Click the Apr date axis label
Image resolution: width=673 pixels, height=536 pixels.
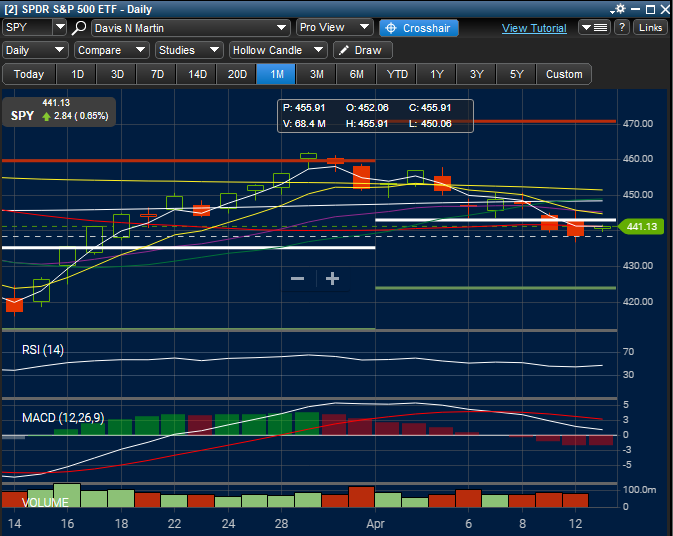375,524
